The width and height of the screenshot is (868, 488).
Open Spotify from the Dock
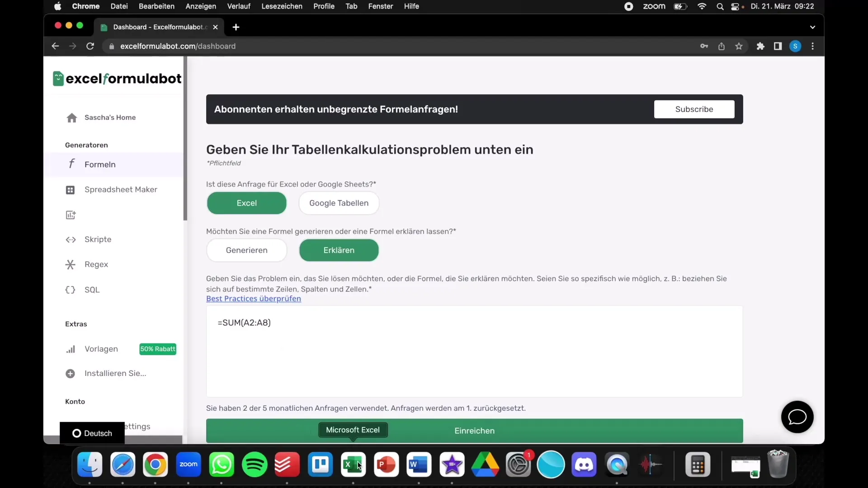click(255, 465)
